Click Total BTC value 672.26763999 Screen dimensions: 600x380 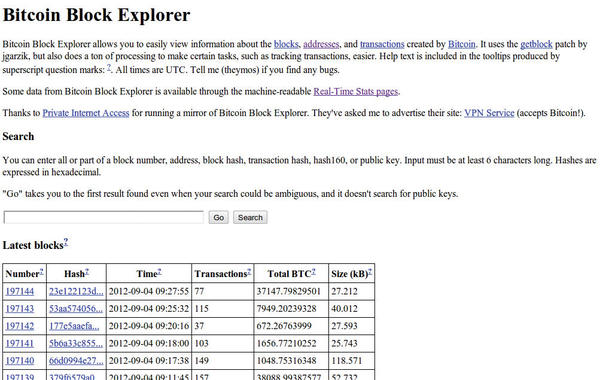tap(284, 326)
